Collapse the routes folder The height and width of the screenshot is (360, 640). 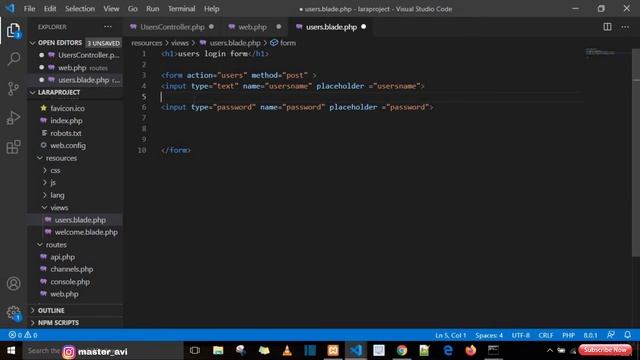(40, 244)
